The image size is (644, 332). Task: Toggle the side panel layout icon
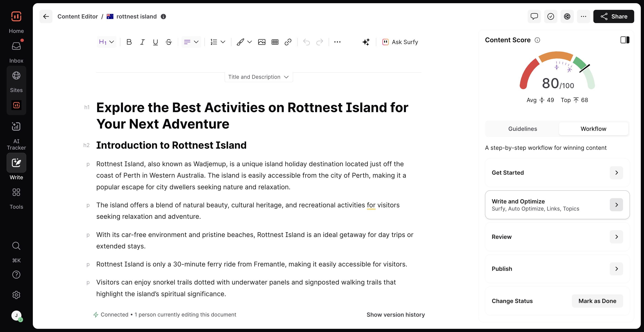click(x=625, y=40)
